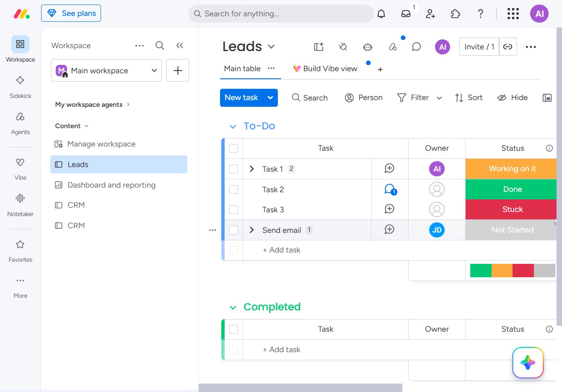Image resolution: width=562 pixels, height=392 pixels.
Task: Click the workspace search magnifier icon
Action: 160,45
